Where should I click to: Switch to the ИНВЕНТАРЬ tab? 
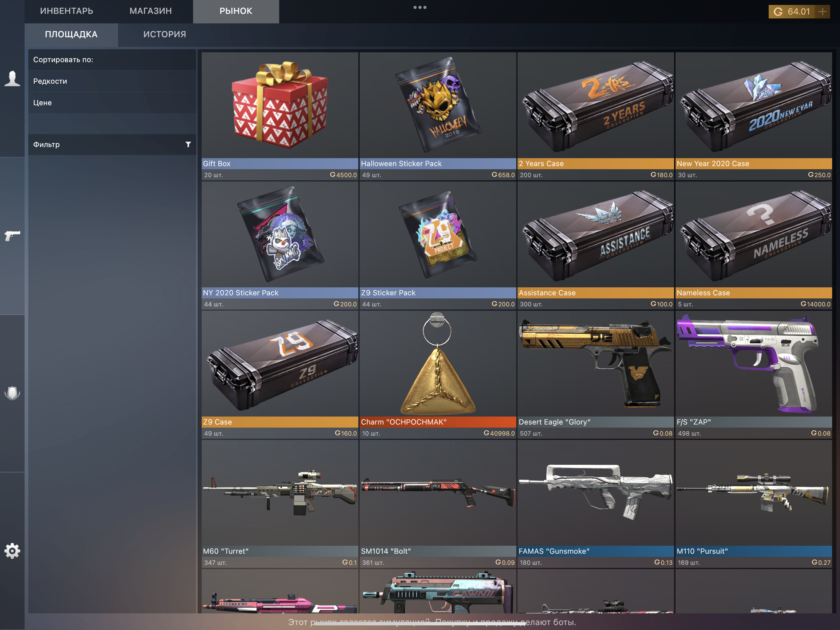tap(66, 11)
